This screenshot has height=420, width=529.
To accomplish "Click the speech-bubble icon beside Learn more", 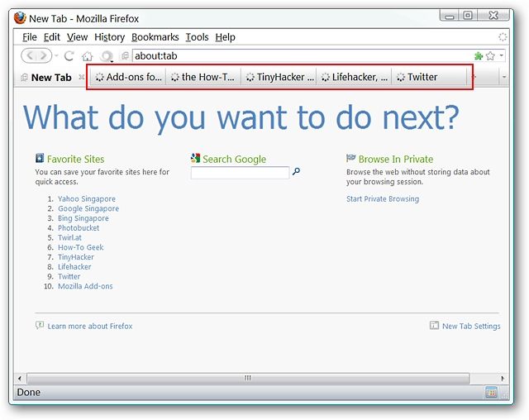I will pyautogui.click(x=40, y=325).
